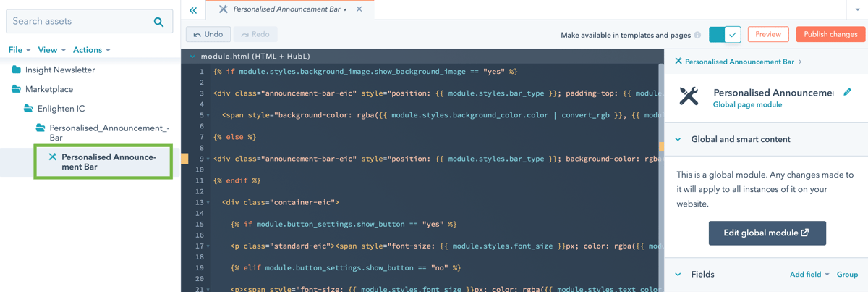
Task: Click line 11 with endif statement
Action: [237, 180]
